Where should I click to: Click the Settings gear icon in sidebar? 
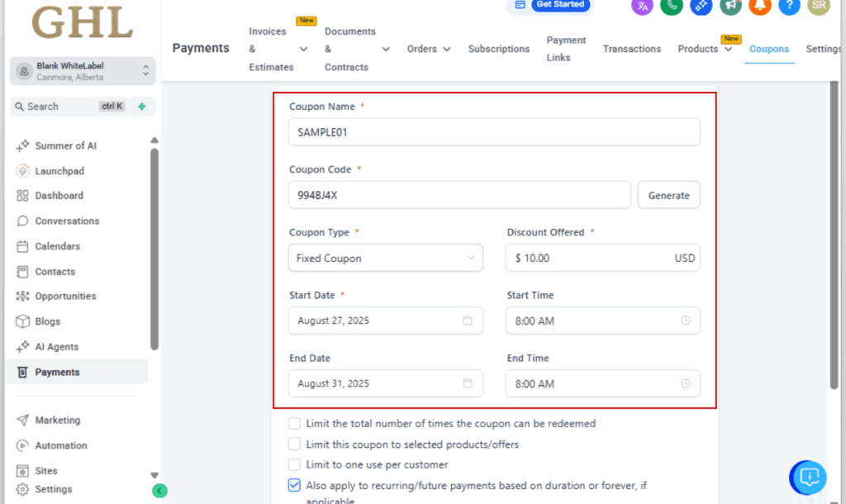point(22,489)
